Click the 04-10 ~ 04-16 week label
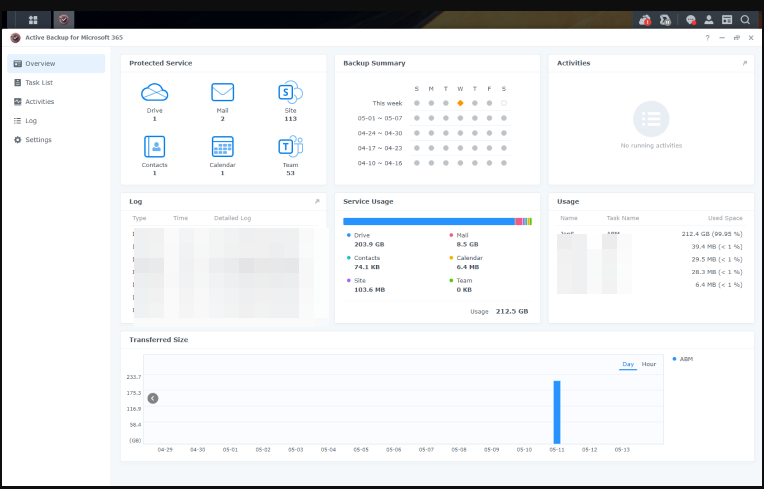Viewport: 764px width, 489px height. (x=380, y=163)
